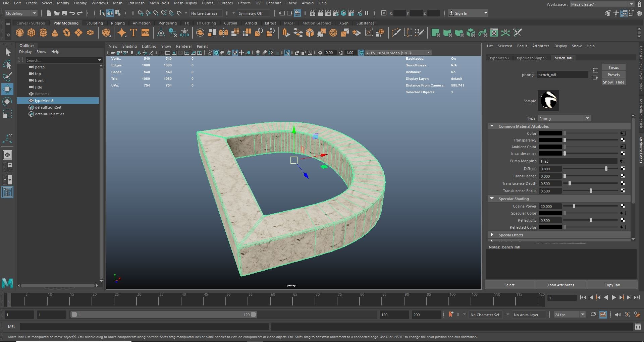Create a polygon sphere from the shelf
This screenshot has height=342, width=644.
click(20, 33)
